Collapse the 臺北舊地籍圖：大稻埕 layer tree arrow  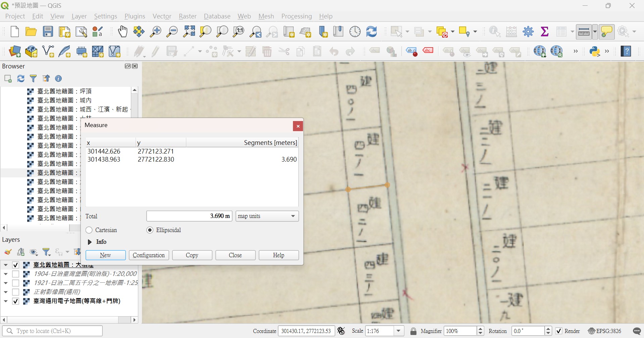click(6, 265)
